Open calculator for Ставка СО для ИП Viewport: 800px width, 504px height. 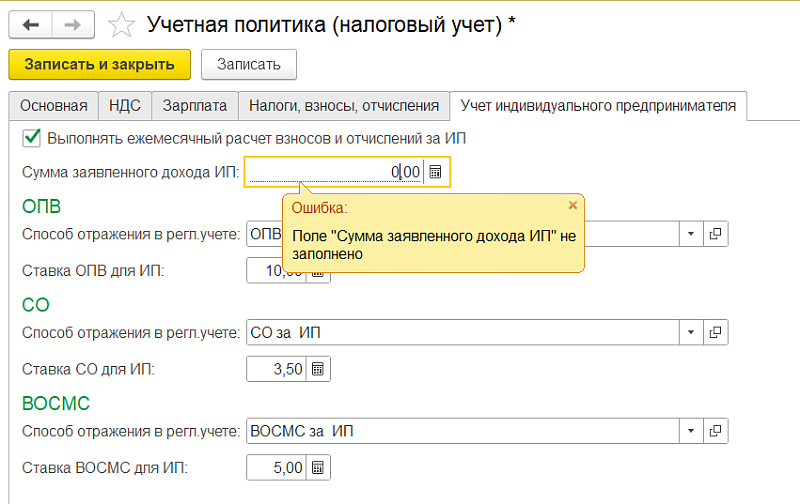coord(318,369)
